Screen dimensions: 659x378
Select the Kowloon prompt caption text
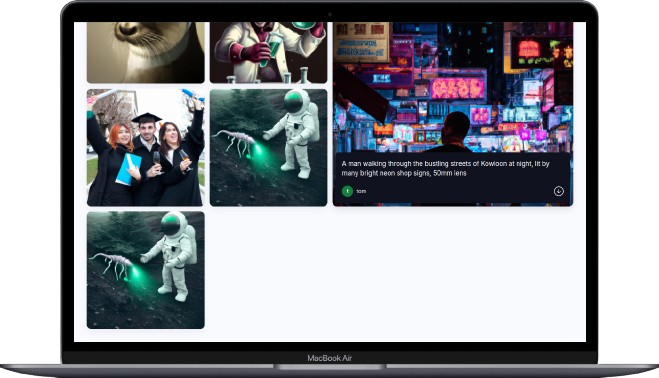tap(445, 168)
